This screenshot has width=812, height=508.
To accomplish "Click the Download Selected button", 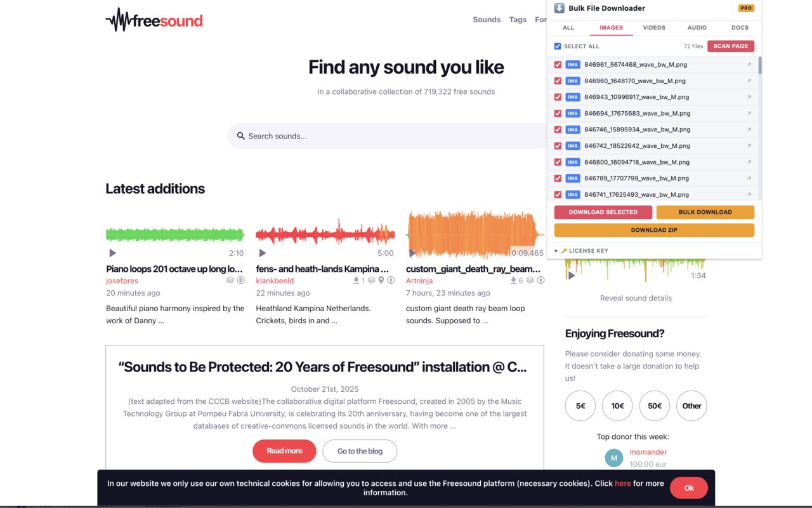I will click(603, 212).
